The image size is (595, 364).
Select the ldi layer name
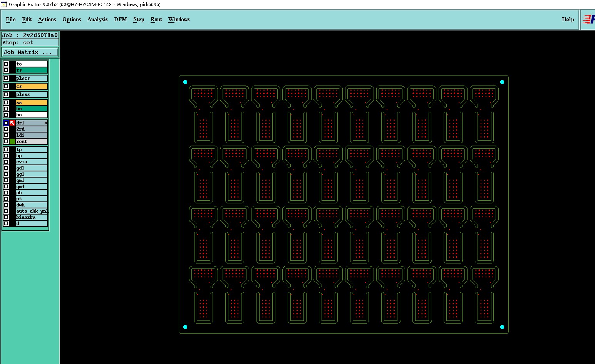click(32, 135)
